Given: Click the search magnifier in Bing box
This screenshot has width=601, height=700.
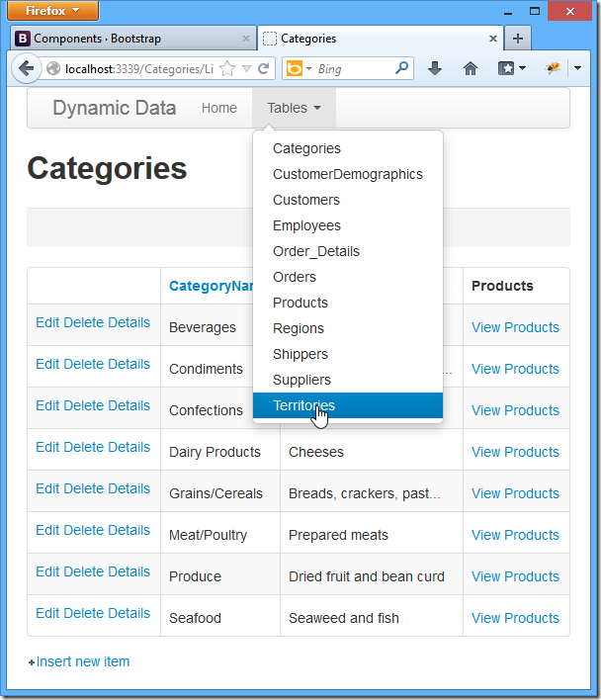Looking at the screenshot, I should coord(401,69).
